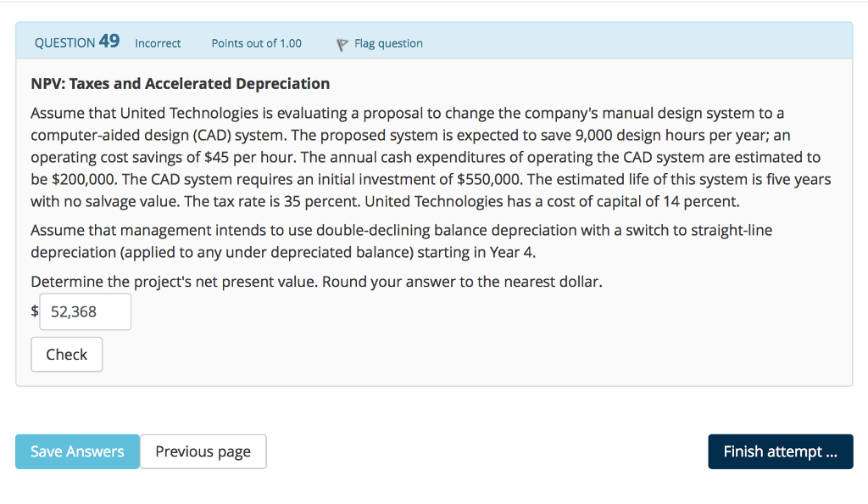Click the question title 'NPV: Taxes and Accelerated Depreciation'
The height and width of the screenshot is (504, 868).
coord(180,83)
